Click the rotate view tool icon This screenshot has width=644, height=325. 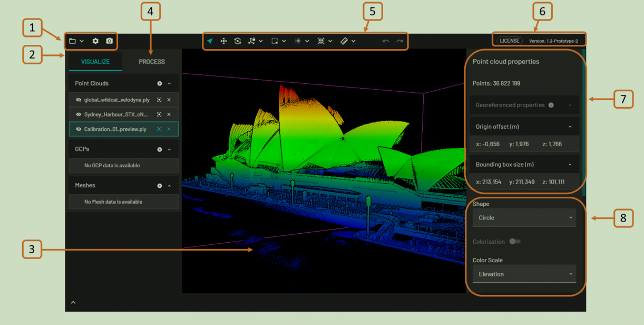click(238, 41)
